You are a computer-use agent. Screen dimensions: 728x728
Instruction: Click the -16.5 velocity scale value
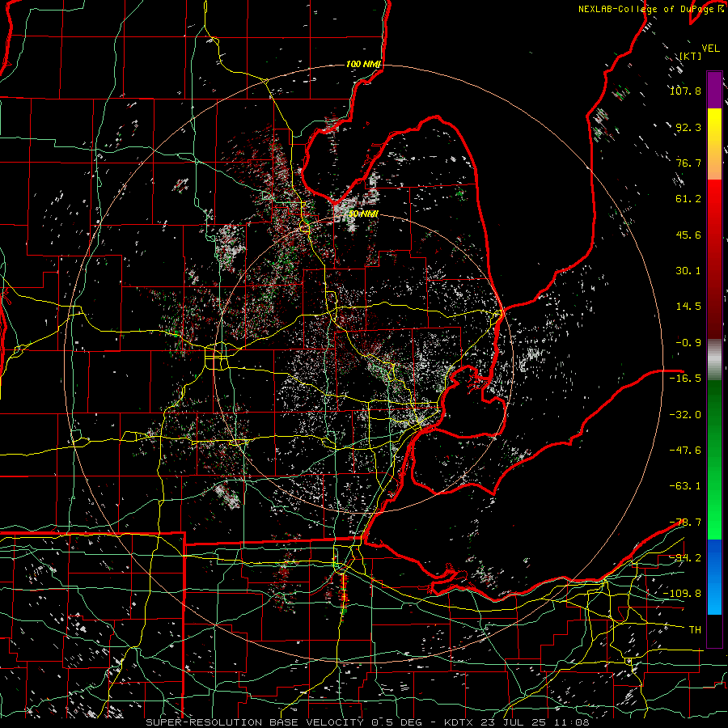[685, 379]
